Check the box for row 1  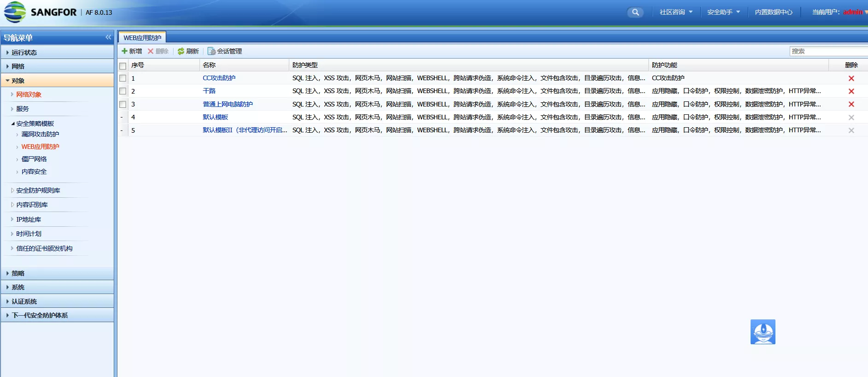[122, 78]
